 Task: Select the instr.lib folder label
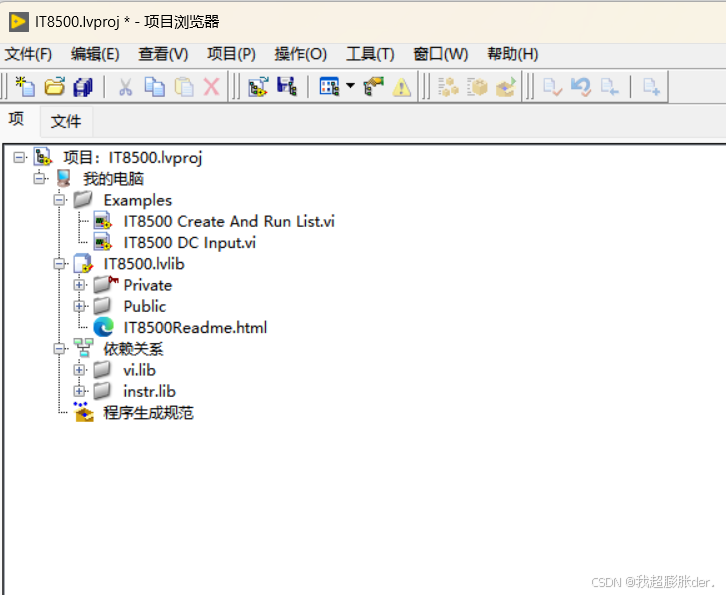[149, 391]
